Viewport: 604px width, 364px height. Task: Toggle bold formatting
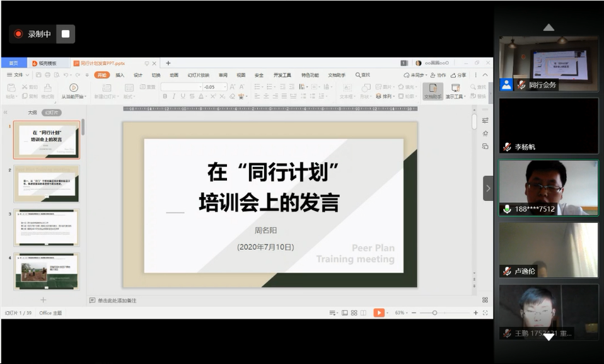(x=165, y=96)
